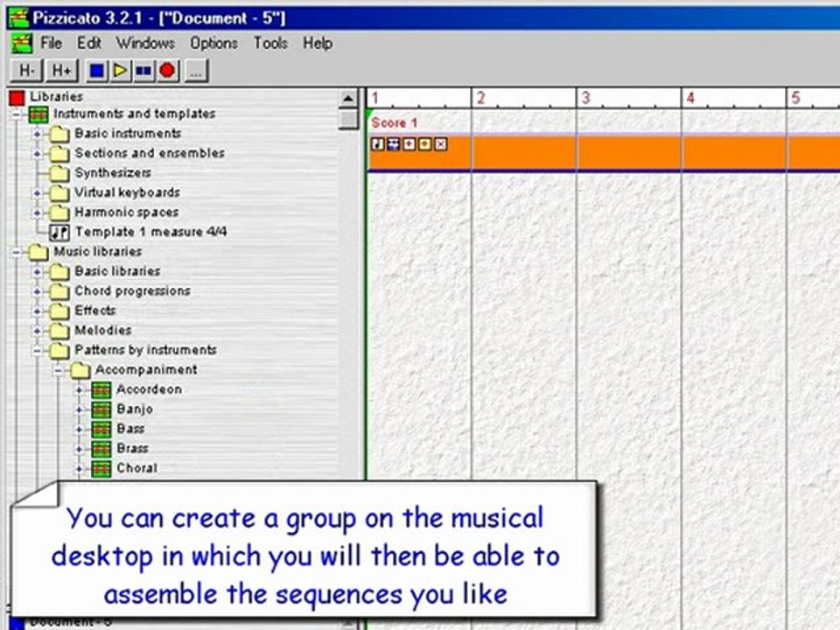Image resolution: width=840 pixels, height=630 pixels.
Task: Expand the Chord progressions folder
Action: 37,291
